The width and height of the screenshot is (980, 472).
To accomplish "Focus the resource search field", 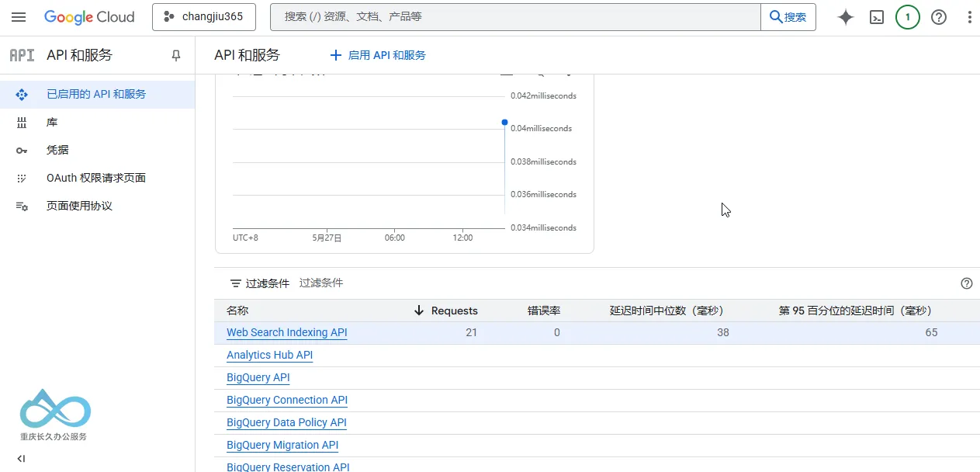I will click(515, 17).
